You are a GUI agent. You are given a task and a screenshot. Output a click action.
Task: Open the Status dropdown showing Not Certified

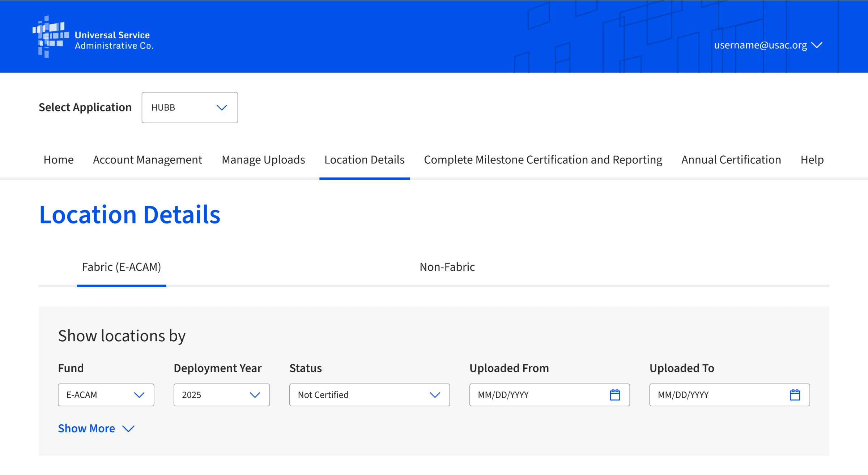370,395
